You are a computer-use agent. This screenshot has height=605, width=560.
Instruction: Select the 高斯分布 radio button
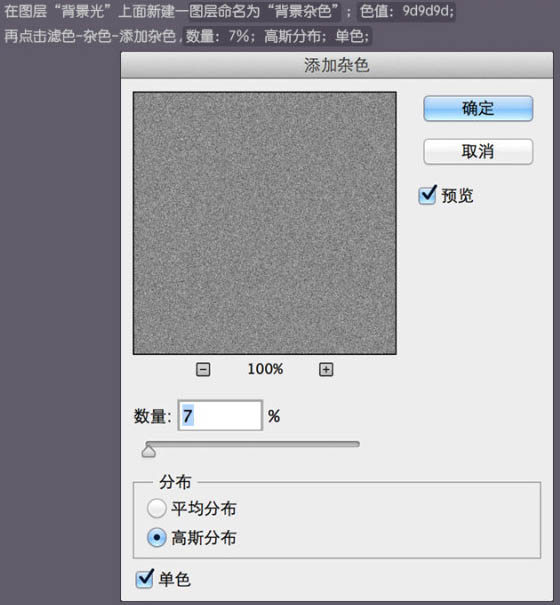[156, 537]
